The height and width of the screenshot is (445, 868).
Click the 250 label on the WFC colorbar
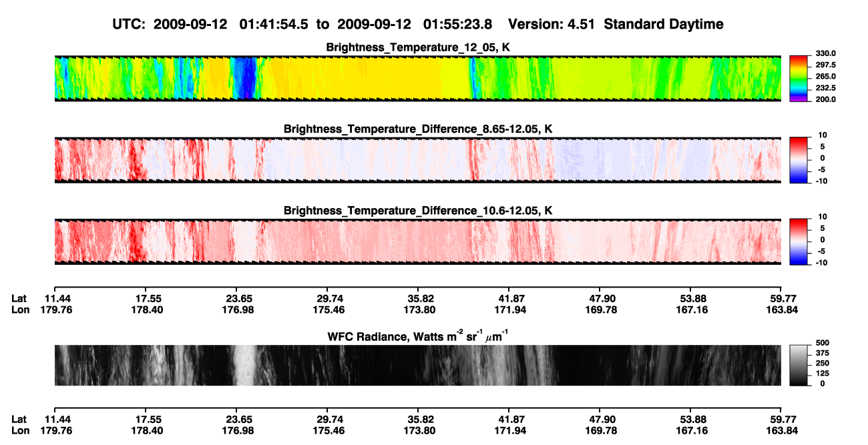[x=823, y=364]
